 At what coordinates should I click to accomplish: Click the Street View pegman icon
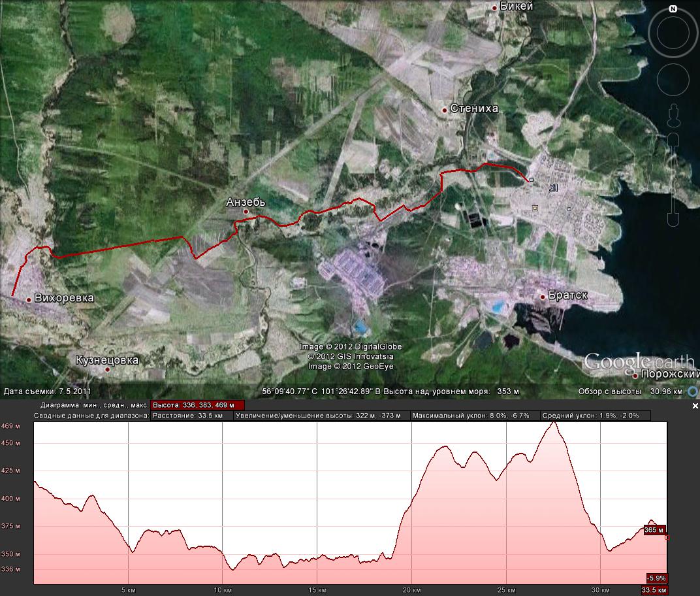pyautogui.click(x=673, y=116)
